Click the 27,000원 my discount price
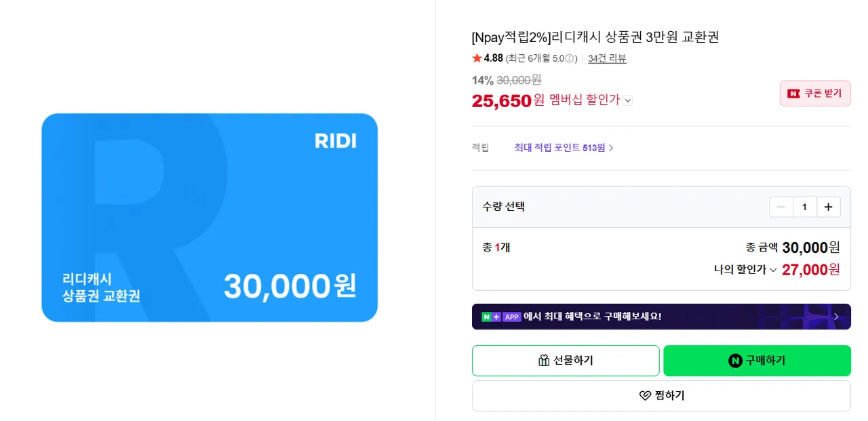Screen dimensions: 868x421 point(810,270)
